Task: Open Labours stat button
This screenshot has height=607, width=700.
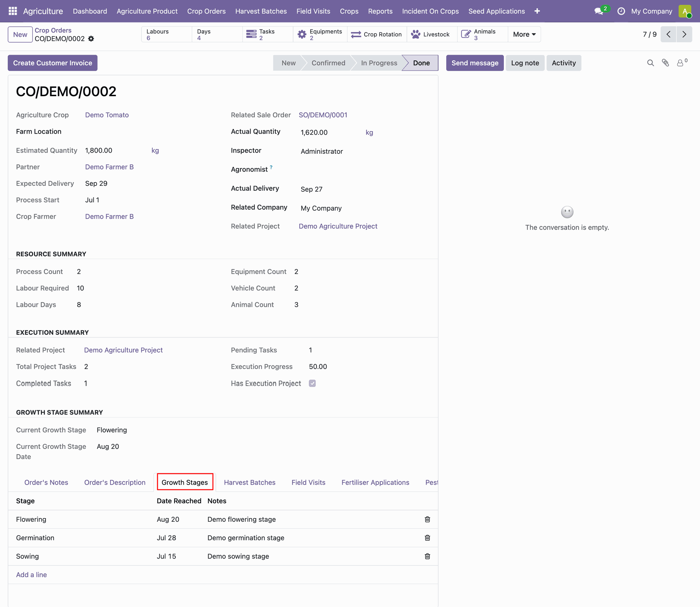Action: pos(167,34)
